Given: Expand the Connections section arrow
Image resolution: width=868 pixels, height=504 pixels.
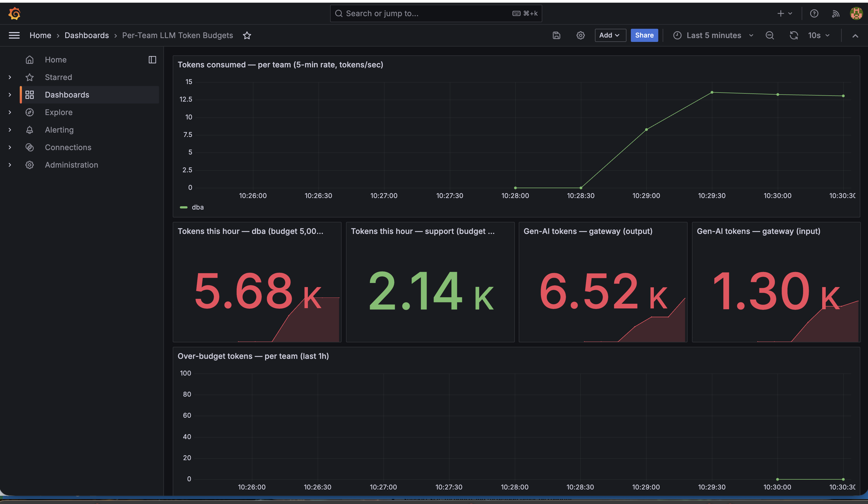Looking at the screenshot, I should 10,147.
